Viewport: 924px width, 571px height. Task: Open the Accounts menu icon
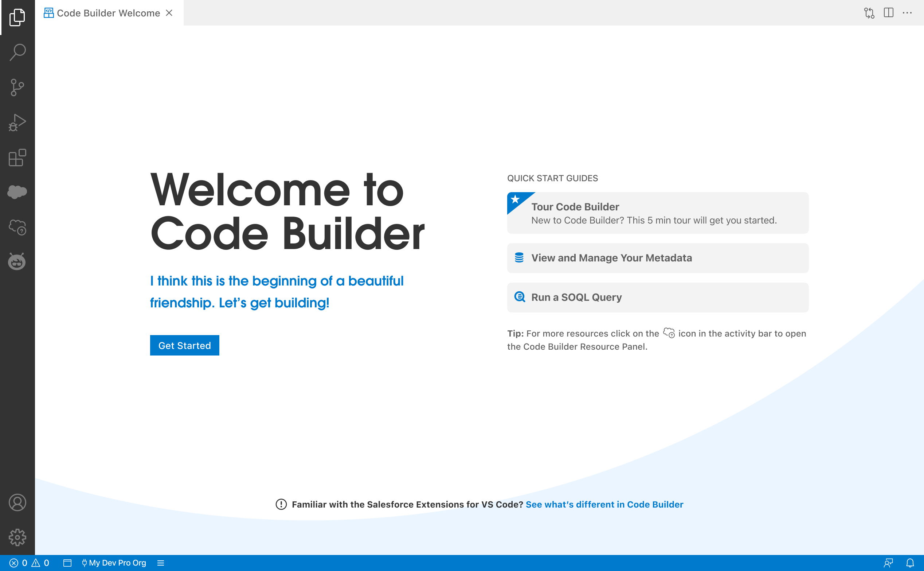pos(17,502)
